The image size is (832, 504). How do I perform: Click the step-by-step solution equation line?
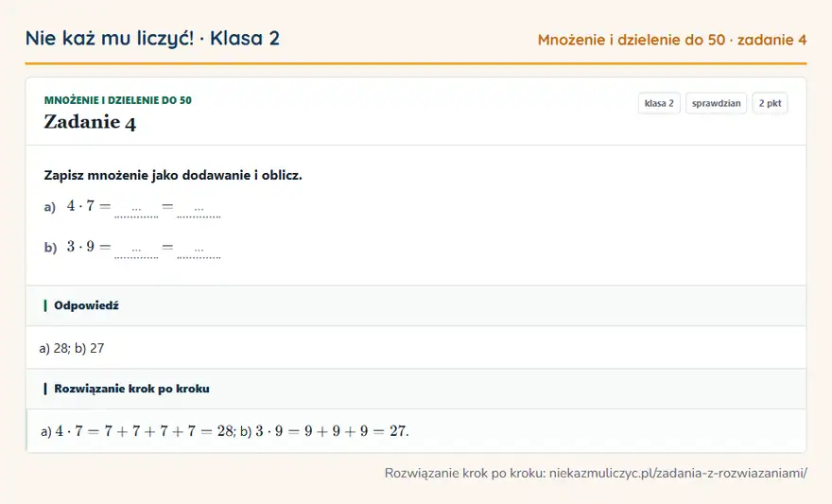[x=224, y=431]
